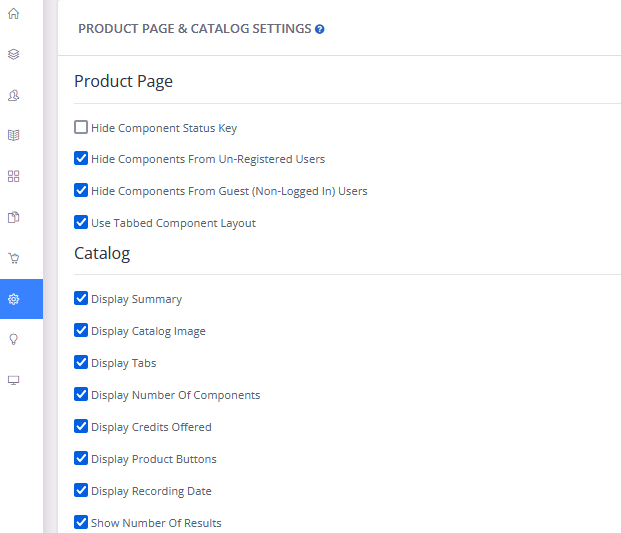Open the monitor display sidebar icon

coord(13,380)
